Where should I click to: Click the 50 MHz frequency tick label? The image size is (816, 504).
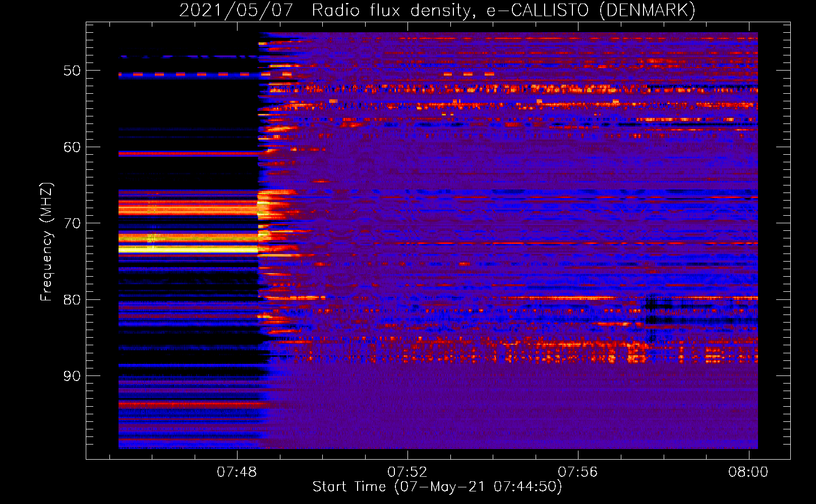(x=72, y=71)
